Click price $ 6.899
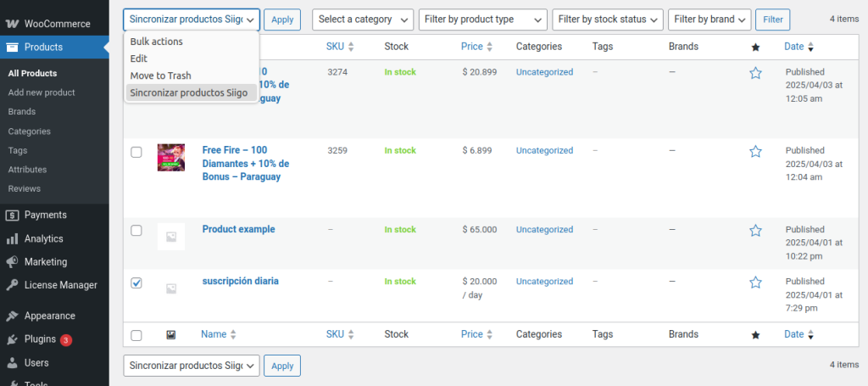 click(477, 151)
